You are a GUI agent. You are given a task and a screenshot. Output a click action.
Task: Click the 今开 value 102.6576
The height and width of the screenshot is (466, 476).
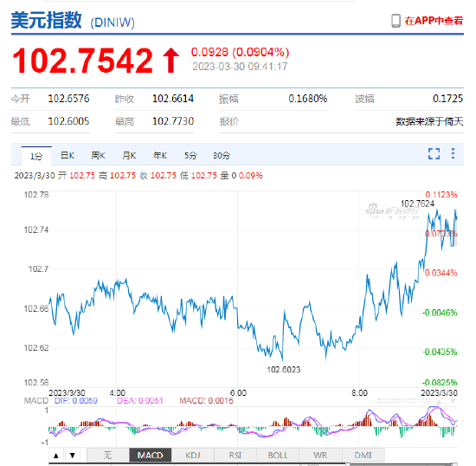(x=68, y=99)
